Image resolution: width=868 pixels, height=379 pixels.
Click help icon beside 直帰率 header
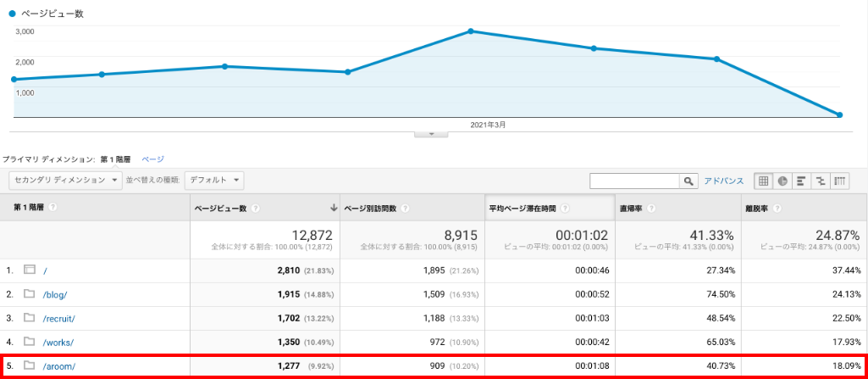(x=651, y=208)
